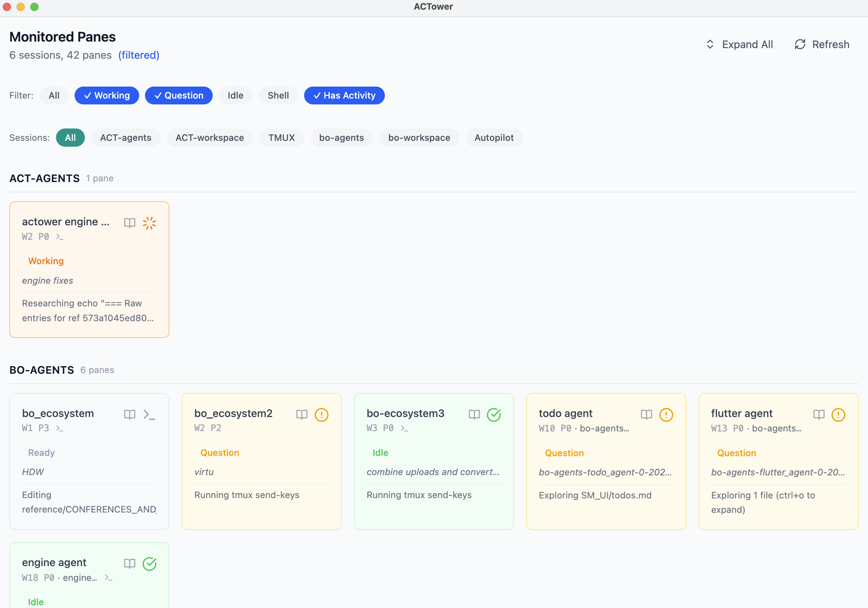
Task: Click the Monitored Panes heading
Action: (x=63, y=37)
